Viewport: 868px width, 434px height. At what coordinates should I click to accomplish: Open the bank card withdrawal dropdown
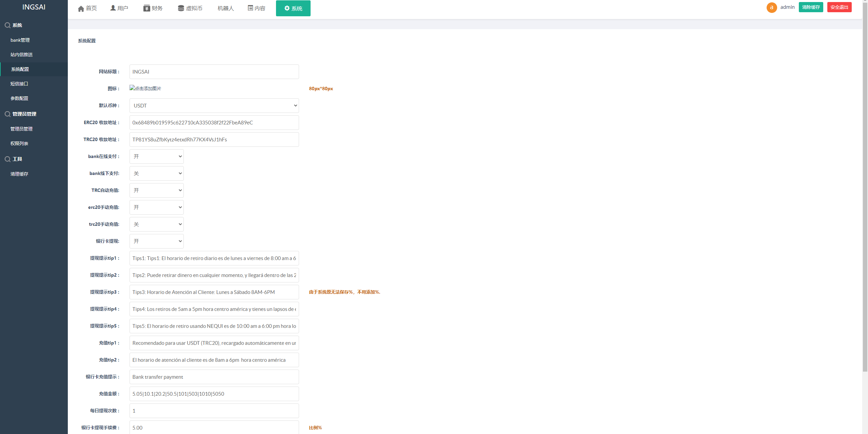(x=156, y=241)
